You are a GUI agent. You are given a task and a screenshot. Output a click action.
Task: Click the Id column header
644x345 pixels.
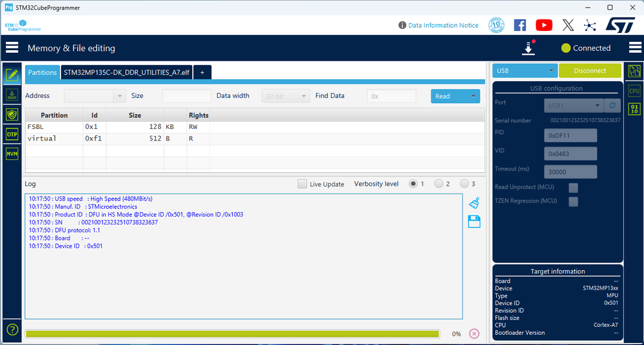(x=95, y=115)
